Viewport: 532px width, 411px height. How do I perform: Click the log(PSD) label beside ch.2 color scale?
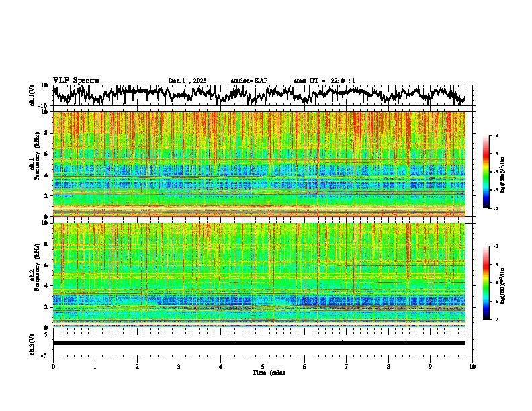point(503,285)
